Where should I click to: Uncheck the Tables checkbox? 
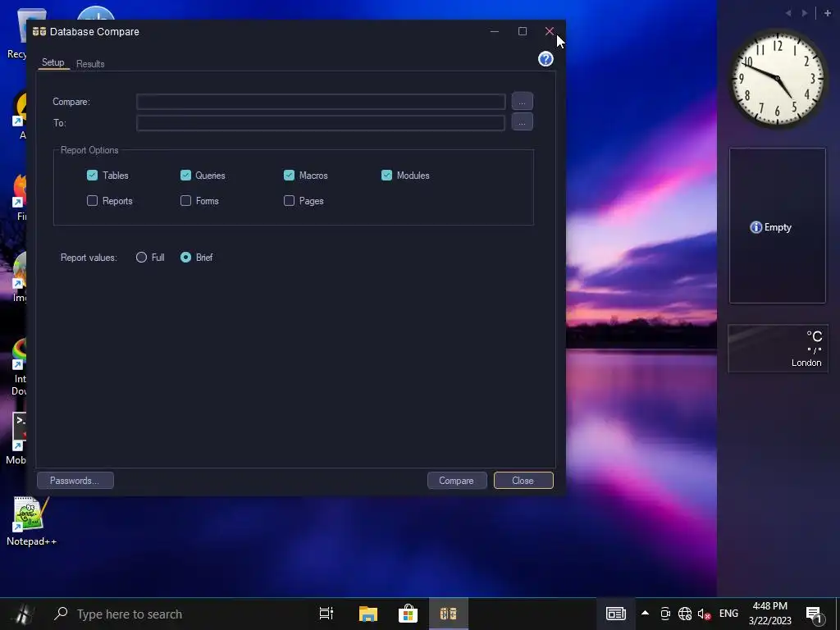[92, 176]
